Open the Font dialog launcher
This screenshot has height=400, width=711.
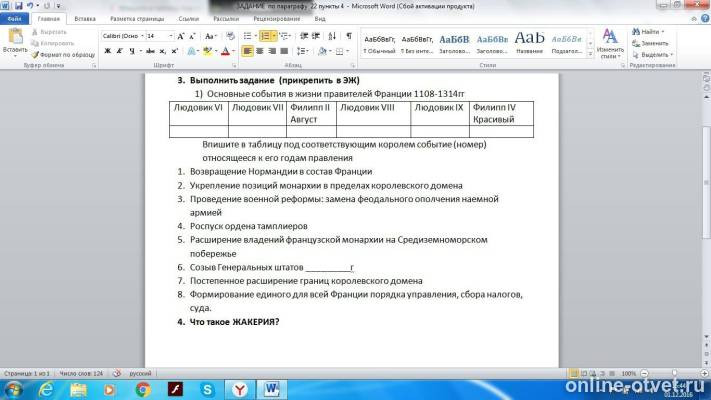234,66
